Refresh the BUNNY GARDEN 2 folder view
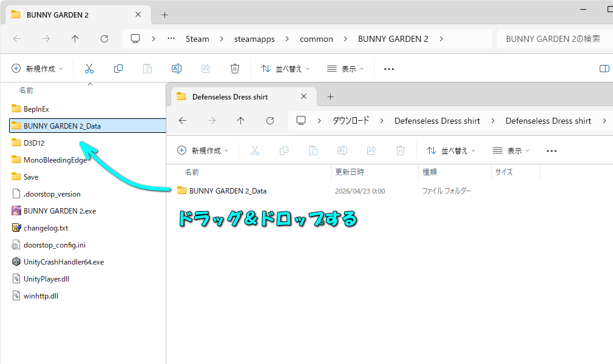The image size is (613, 364). [x=104, y=39]
